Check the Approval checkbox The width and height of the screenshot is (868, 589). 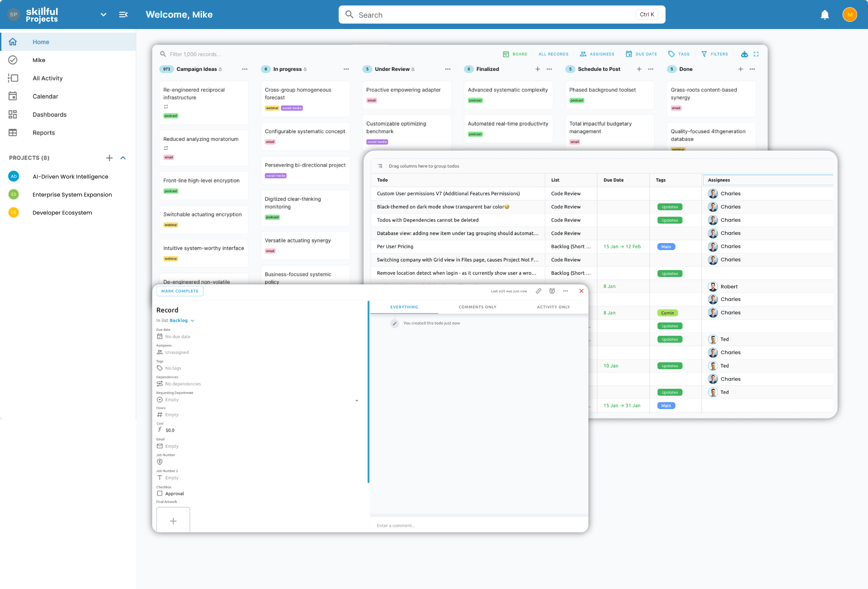click(160, 493)
